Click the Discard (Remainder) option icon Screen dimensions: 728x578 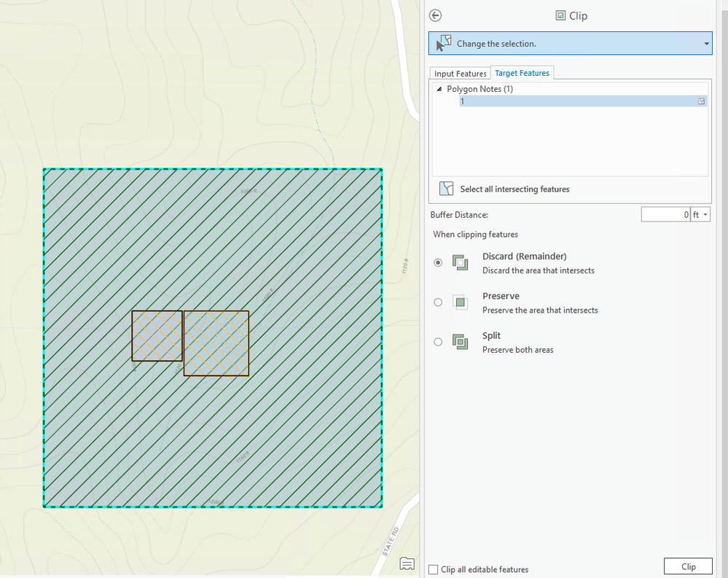pos(460,263)
